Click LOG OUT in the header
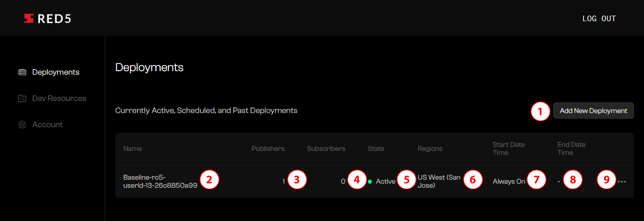 pos(599,19)
